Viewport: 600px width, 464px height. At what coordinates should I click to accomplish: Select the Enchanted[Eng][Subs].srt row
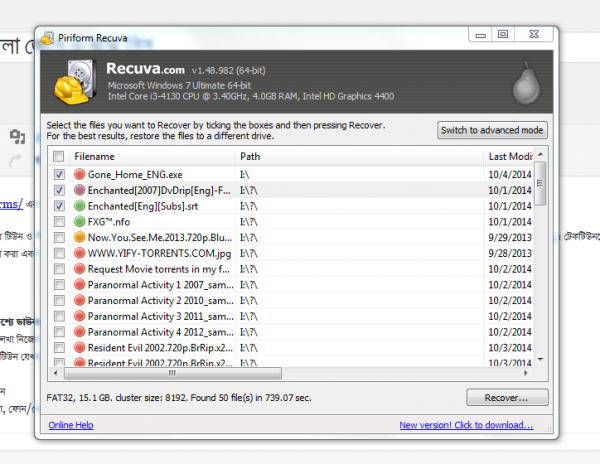coord(291,206)
